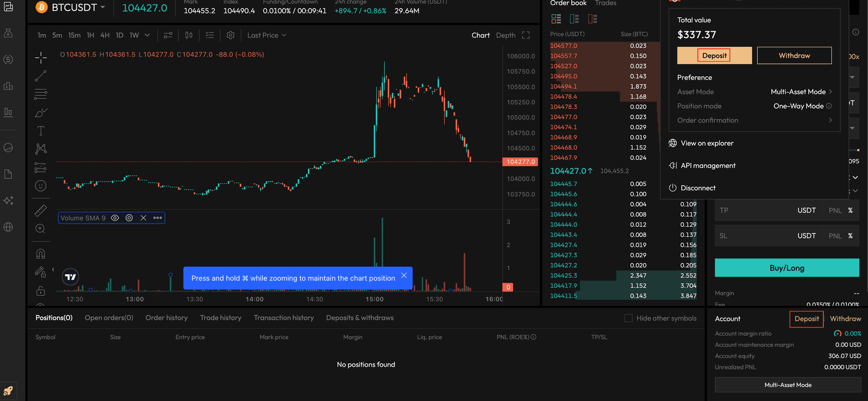The width and height of the screenshot is (868, 401).
Task: Pick the brush drawing tool
Action: pyautogui.click(x=41, y=113)
